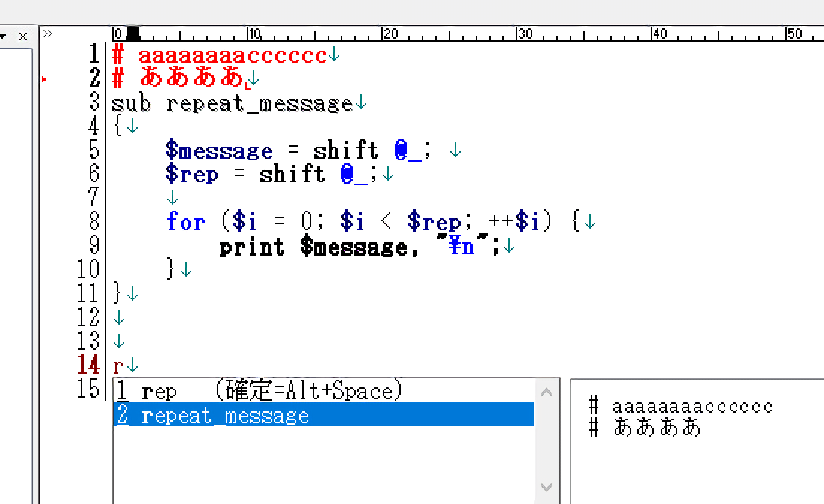824x504 pixels.
Task: Select the "rep" autocomplete suggestion
Action: (x=159, y=392)
